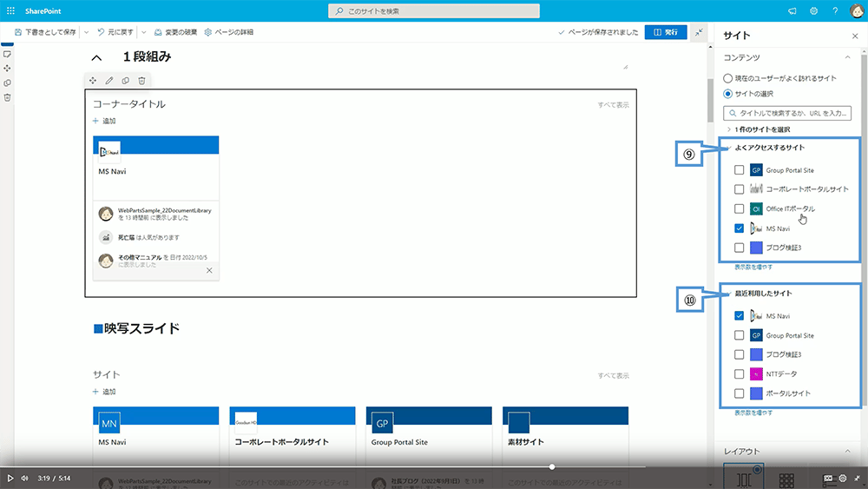This screenshot has height=489, width=868.
Task: Open the settings gear in the header
Action: [814, 11]
